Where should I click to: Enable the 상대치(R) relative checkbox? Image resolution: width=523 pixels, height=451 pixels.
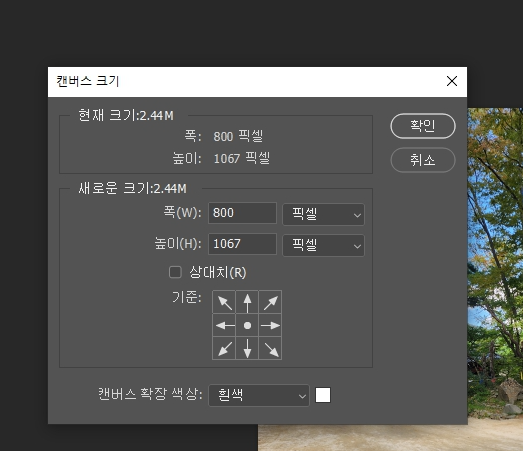click(x=175, y=272)
